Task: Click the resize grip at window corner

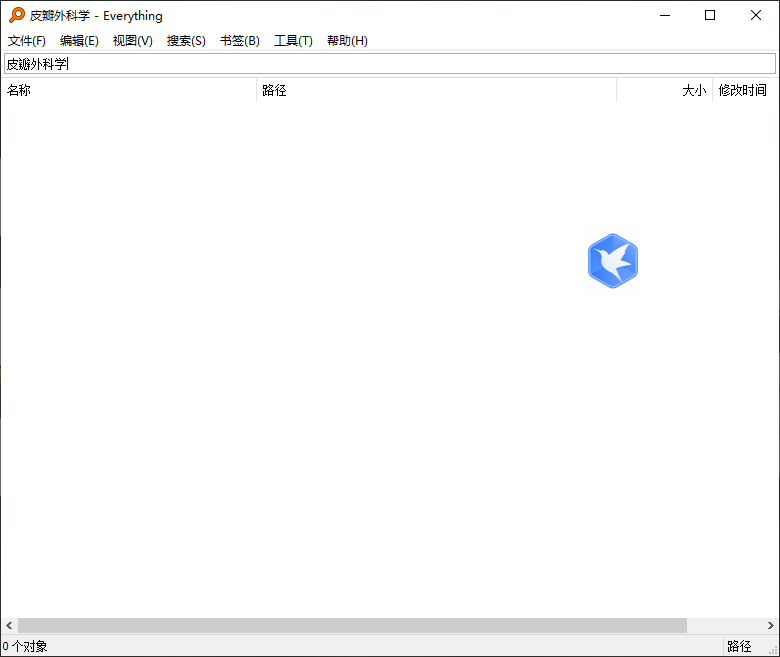Action: 774,650
